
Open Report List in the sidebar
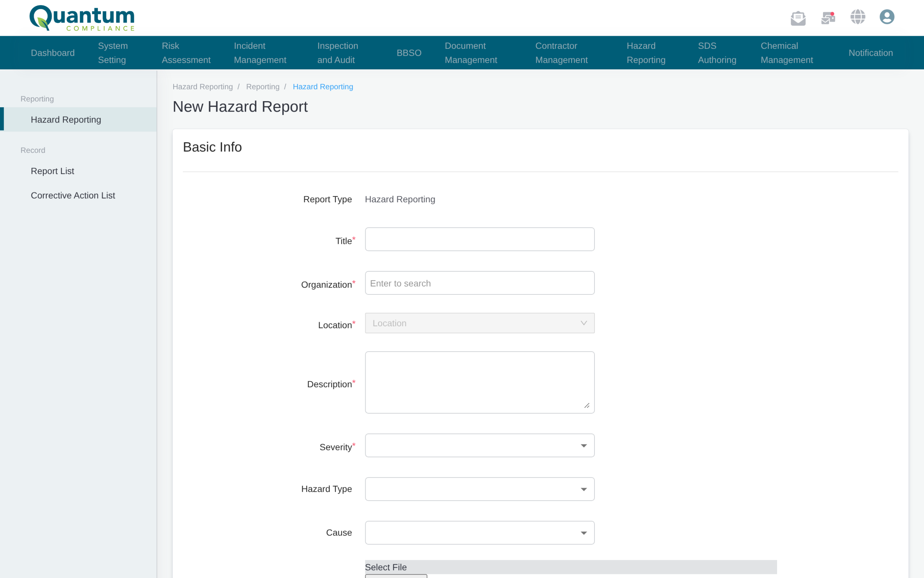52,171
